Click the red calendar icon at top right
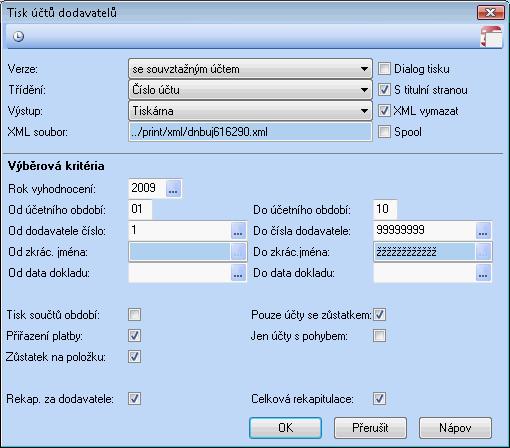The image size is (510, 448). 492,37
